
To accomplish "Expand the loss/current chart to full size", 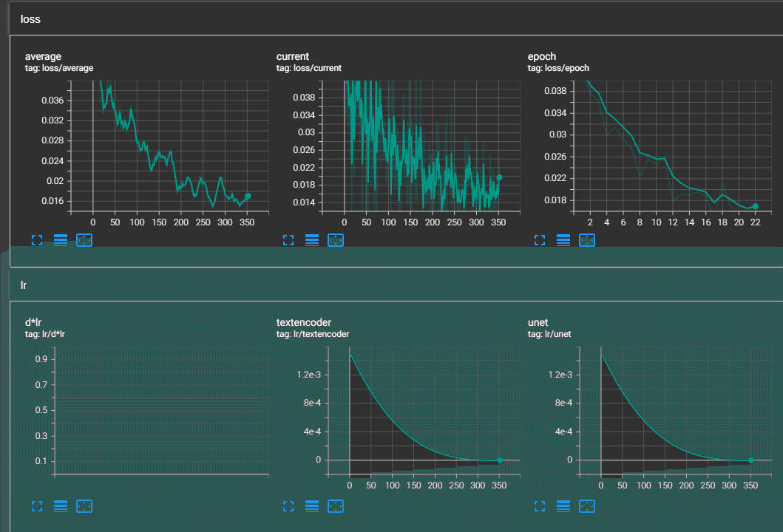I will click(288, 240).
